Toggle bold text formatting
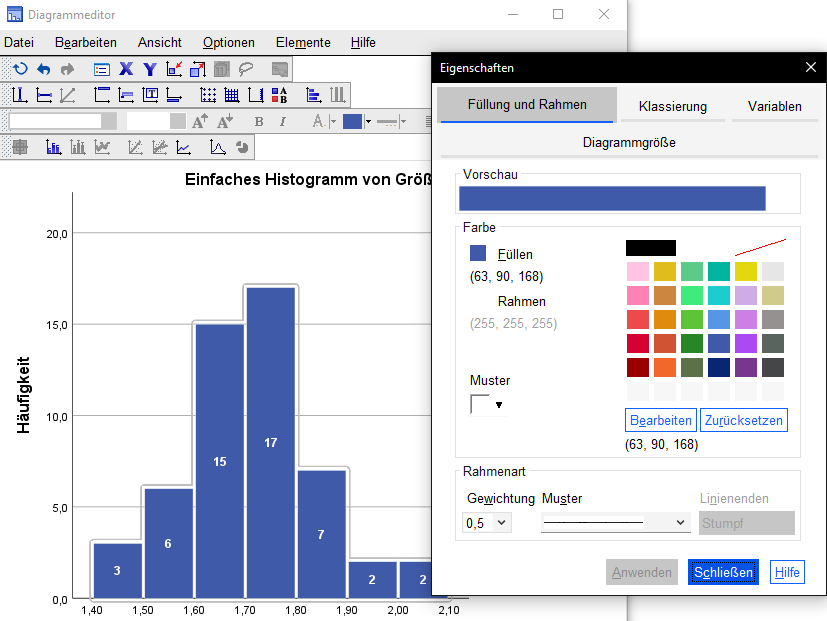Image resolution: width=827 pixels, height=621 pixels. 257,120
